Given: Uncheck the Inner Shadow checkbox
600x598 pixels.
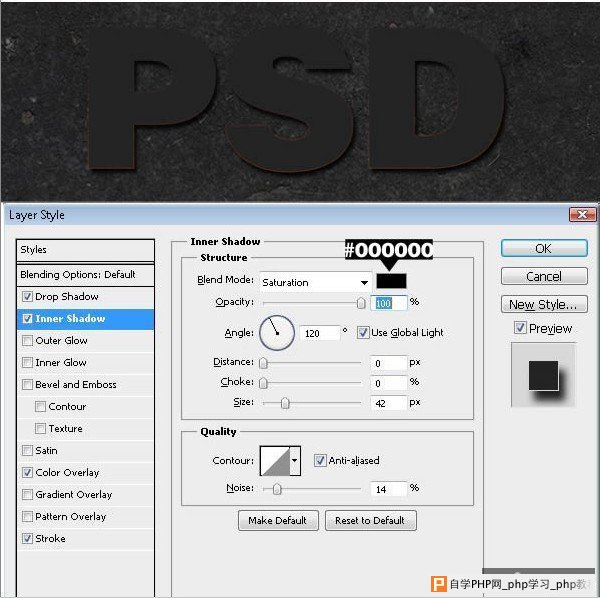Looking at the screenshot, I should click(27, 318).
